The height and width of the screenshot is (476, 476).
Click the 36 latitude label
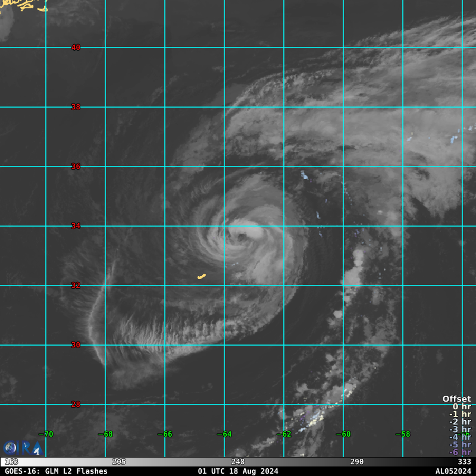[x=76, y=167]
